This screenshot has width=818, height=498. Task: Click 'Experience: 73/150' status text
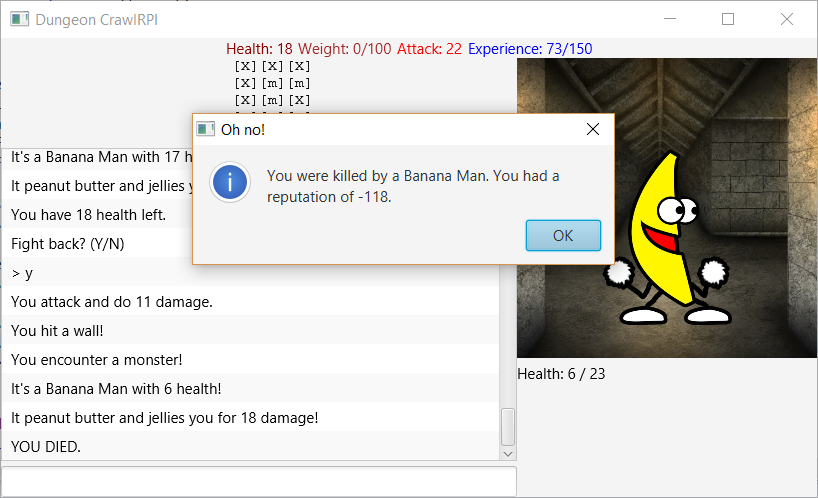coord(530,49)
